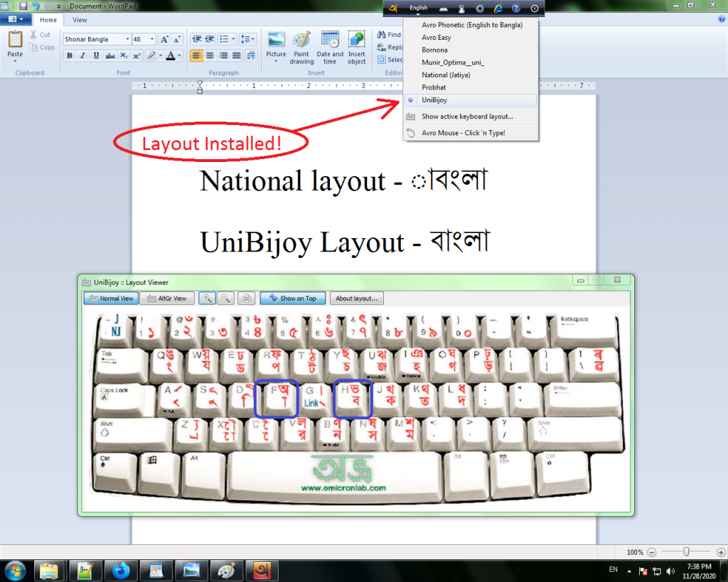Switch Layout Viewer to Normal View
Viewport: 728px width, 582px height.
pyautogui.click(x=112, y=298)
